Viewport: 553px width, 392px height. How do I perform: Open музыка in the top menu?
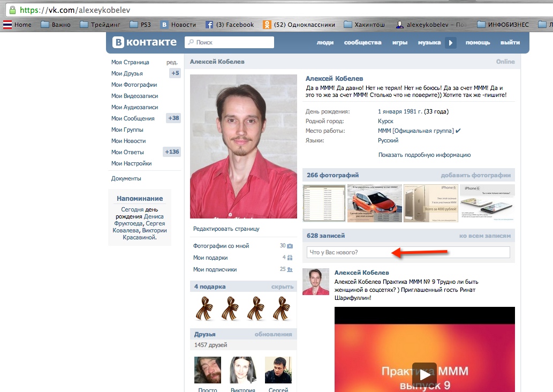tap(429, 42)
